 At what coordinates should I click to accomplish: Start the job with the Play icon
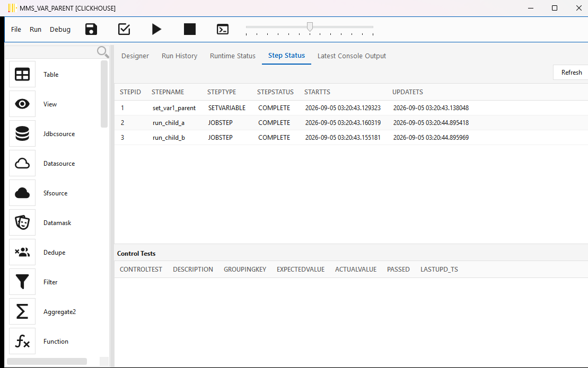pyautogui.click(x=157, y=29)
